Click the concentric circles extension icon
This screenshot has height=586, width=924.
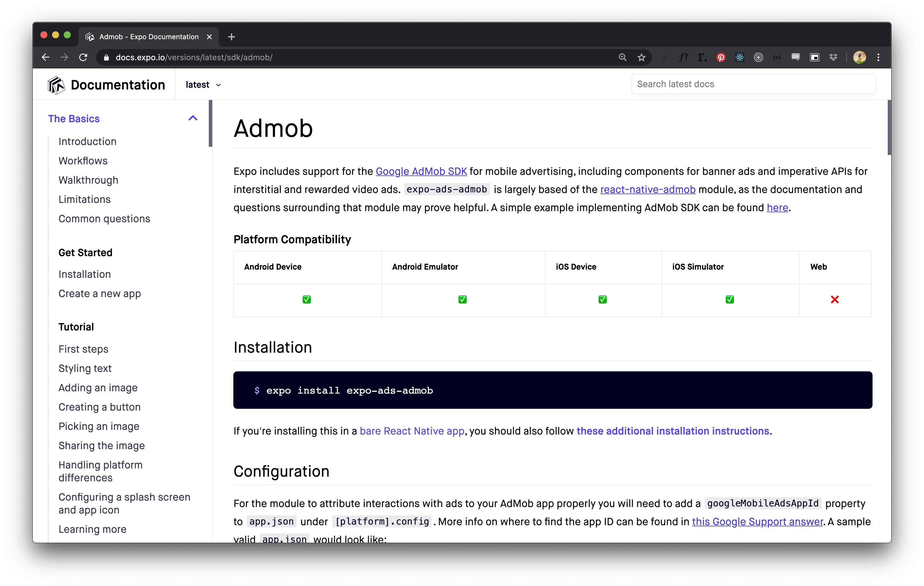tap(758, 58)
